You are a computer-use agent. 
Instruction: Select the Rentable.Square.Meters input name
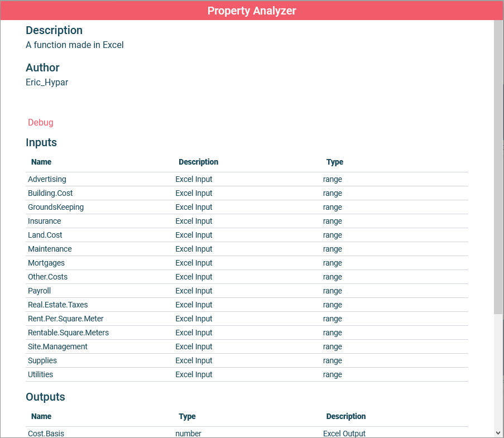[x=69, y=333]
